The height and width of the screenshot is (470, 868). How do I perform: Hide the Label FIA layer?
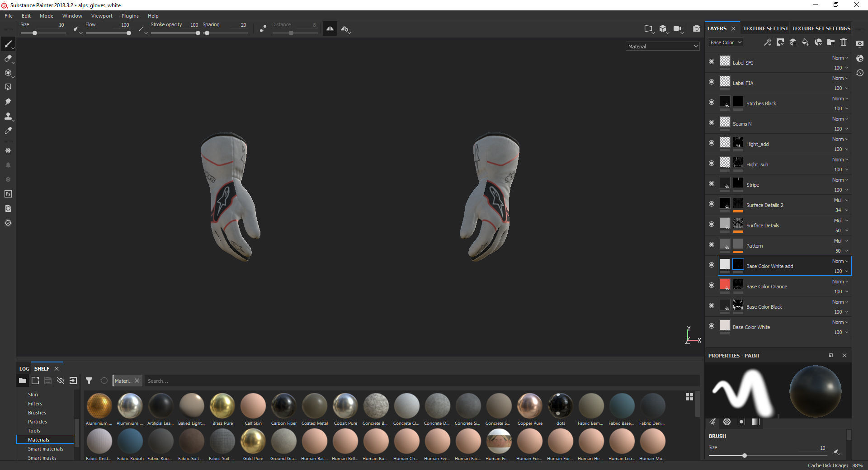click(712, 82)
